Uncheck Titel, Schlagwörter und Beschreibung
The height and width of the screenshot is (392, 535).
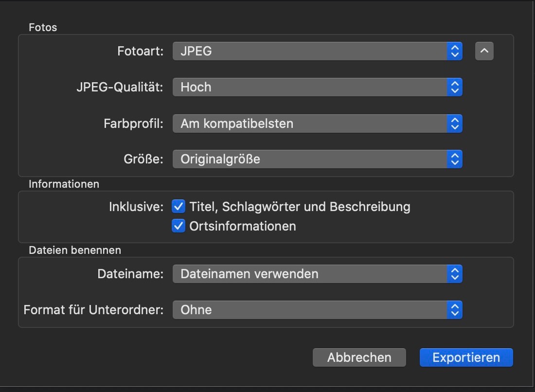[x=178, y=207]
